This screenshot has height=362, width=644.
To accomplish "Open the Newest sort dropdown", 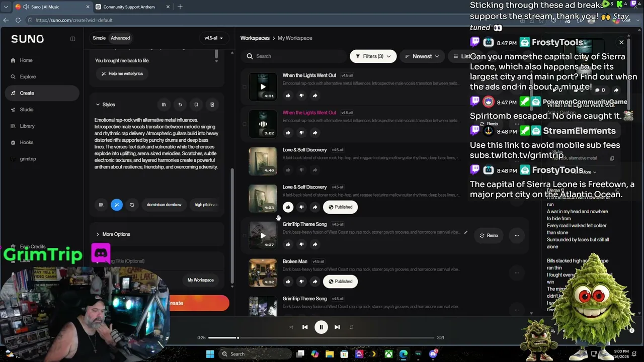I will [x=422, y=56].
